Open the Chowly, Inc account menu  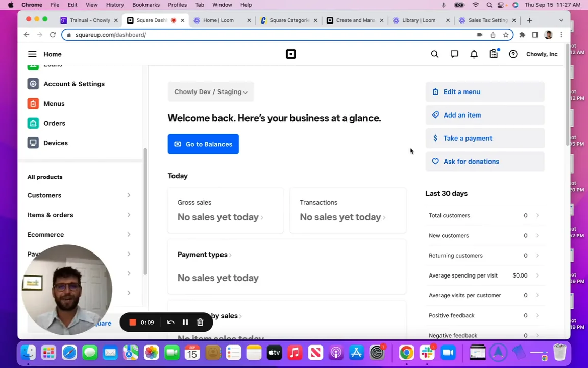click(x=542, y=54)
